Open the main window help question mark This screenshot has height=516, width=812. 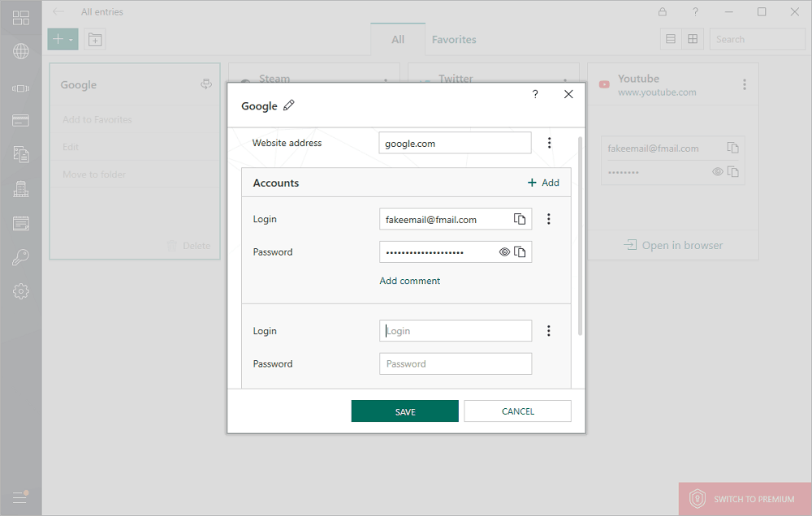pos(696,11)
